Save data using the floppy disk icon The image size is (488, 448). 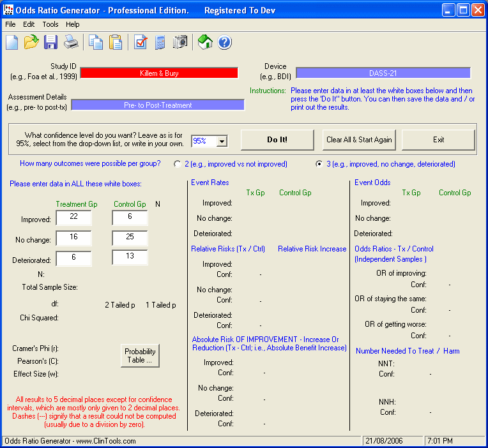pos(50,43)
